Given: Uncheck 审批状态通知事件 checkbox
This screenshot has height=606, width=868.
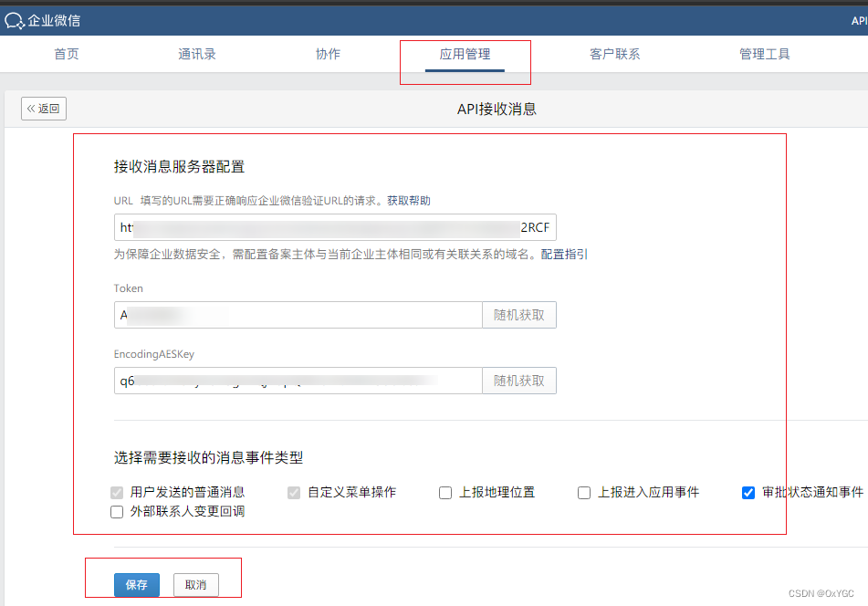Looking at the screenshot, I should tap(748, 493).
